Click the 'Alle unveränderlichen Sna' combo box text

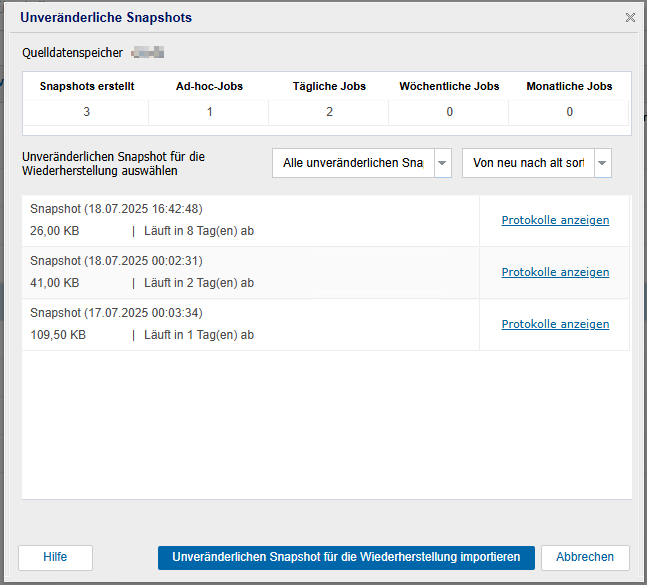(353, 163)
